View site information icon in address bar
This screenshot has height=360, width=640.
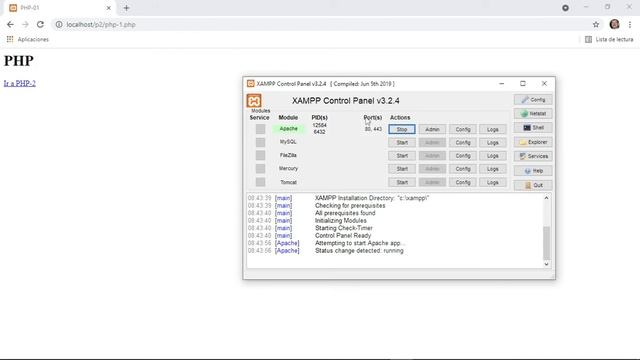[x=59, y=24]
